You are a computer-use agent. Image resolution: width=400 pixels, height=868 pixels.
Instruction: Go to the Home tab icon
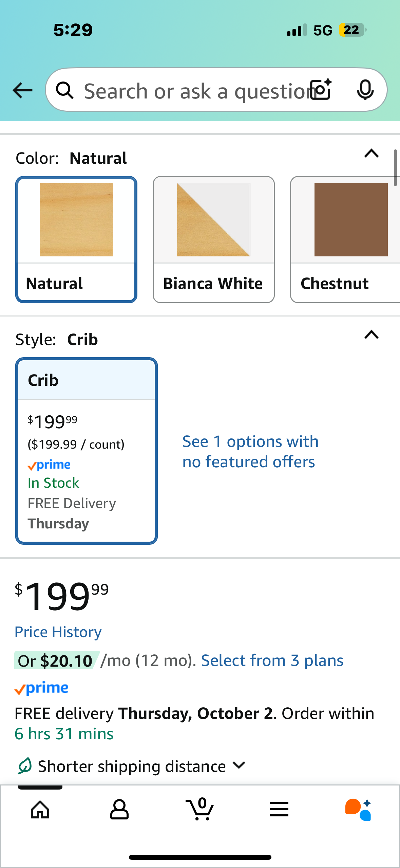[x=40, y=810]
